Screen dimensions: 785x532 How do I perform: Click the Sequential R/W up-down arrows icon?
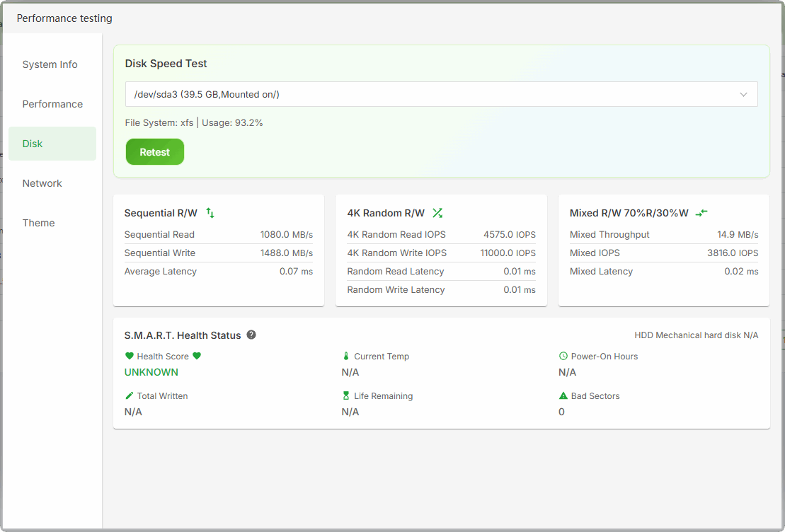210,212
